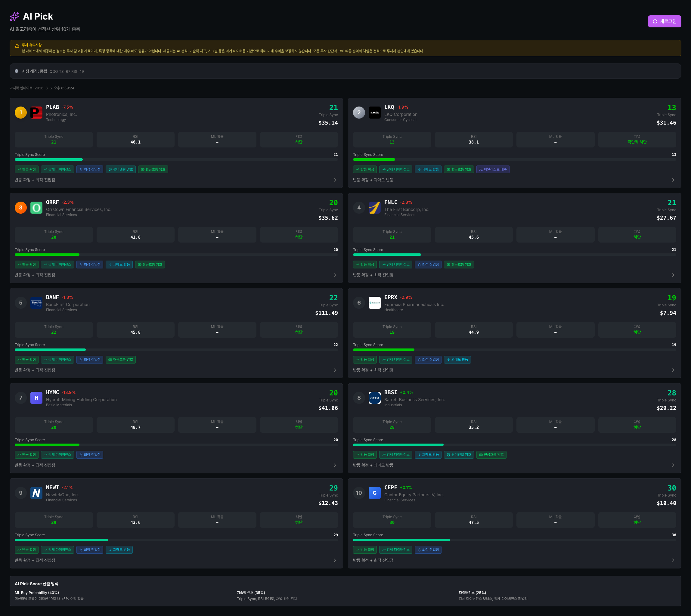Click the FNLC First Bancorp logo
The height and width of the screenshot is (616, 691).
click(x=375, y=207)
